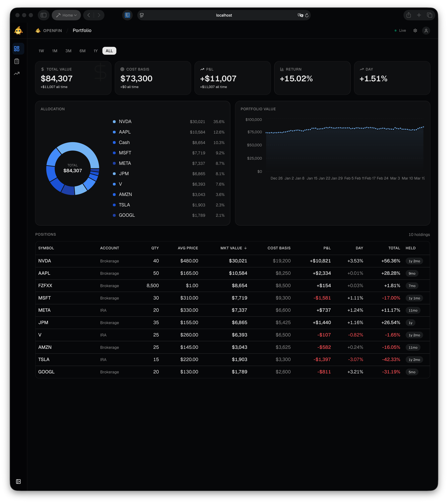Click the reader/site settings icon in address bar
Screen dimensions: 448x503
(x=142, y=15)
